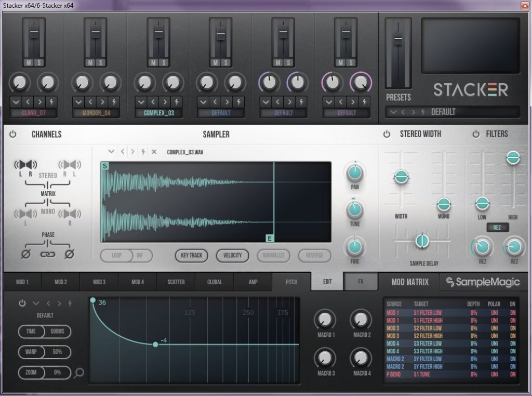
Task: Open the envelope preset dropdown above DEFAULT
Action: tap(36, 303)
